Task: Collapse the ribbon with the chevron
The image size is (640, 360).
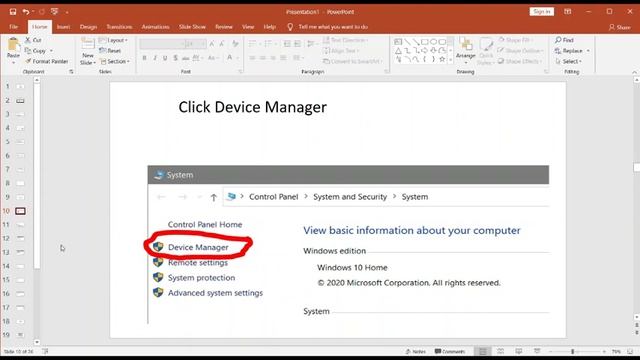Action: coord(634,72)
